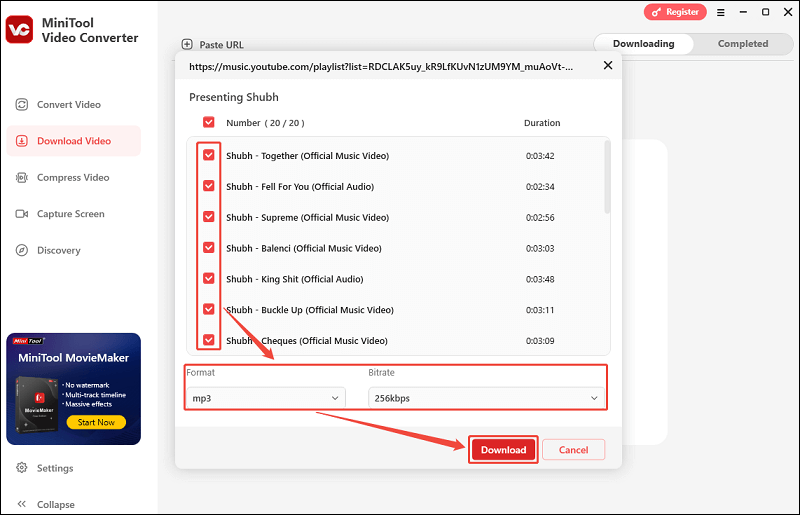This screenshot has width=800, height=515.
Task: Open the hamburger menu in title bar
Action: coord(720,12)
